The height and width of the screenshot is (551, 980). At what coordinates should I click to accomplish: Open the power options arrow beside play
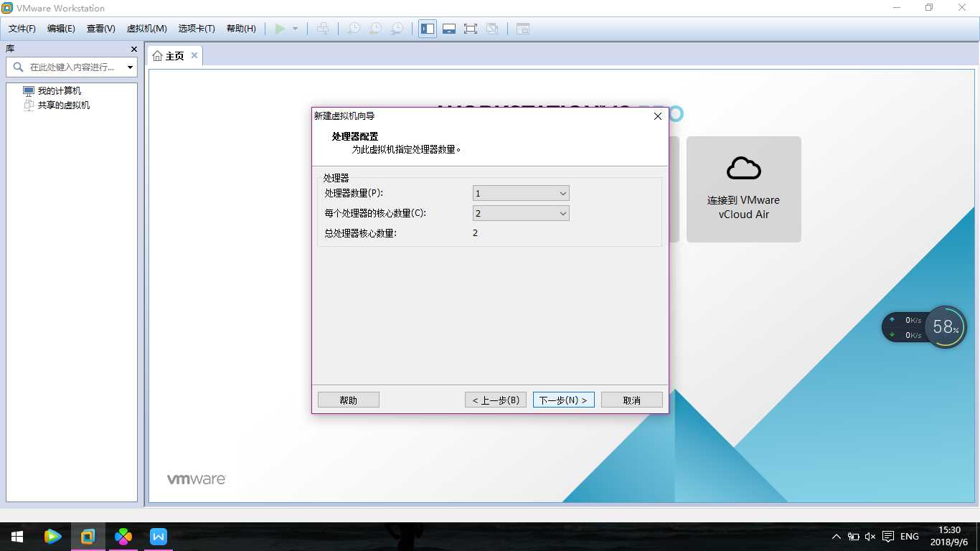coord(295,29)
